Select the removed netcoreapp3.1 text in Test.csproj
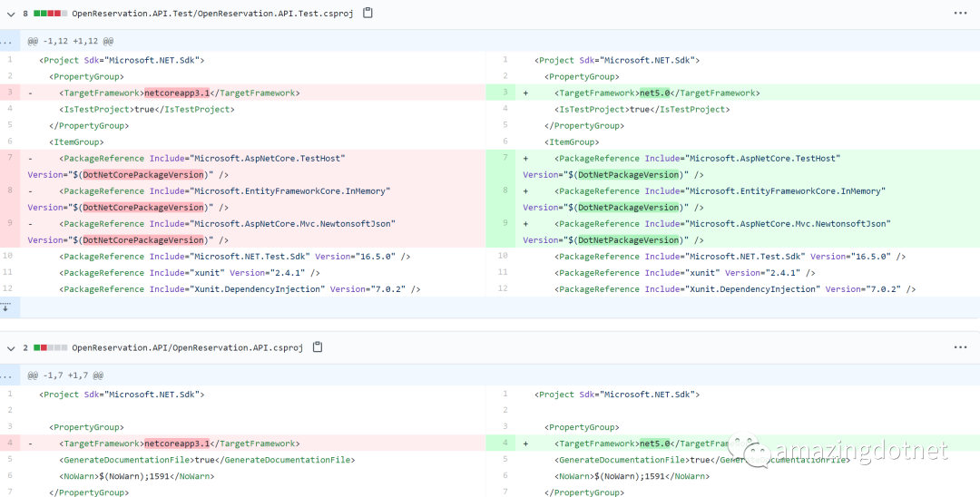The image size is (980, 497). pyautogui.click(x=177, y=93)
